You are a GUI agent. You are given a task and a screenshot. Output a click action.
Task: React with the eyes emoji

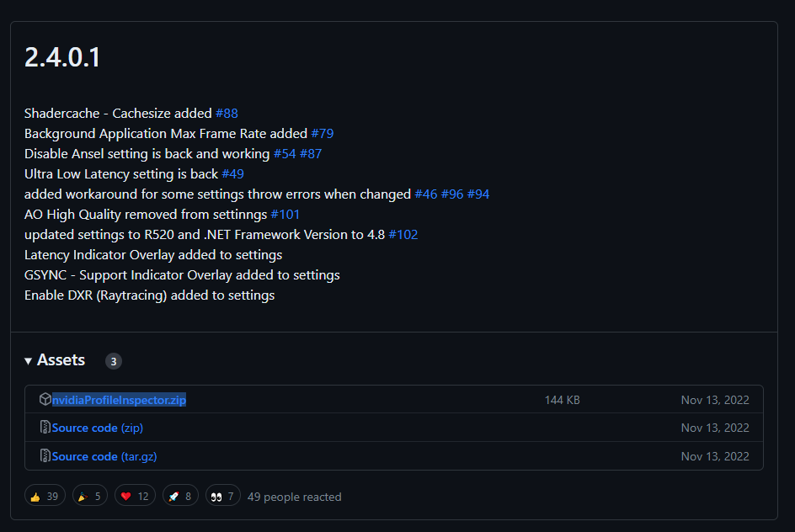point(222,496)
